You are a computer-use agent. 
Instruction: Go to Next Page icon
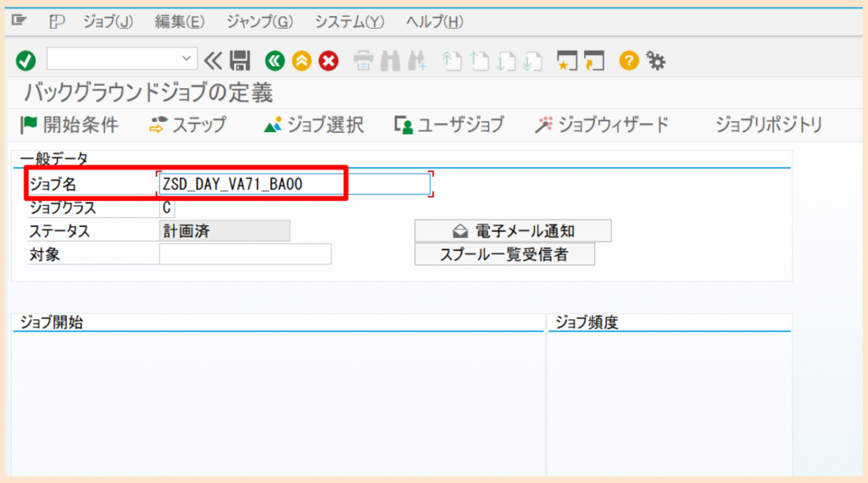pos(506,61)
